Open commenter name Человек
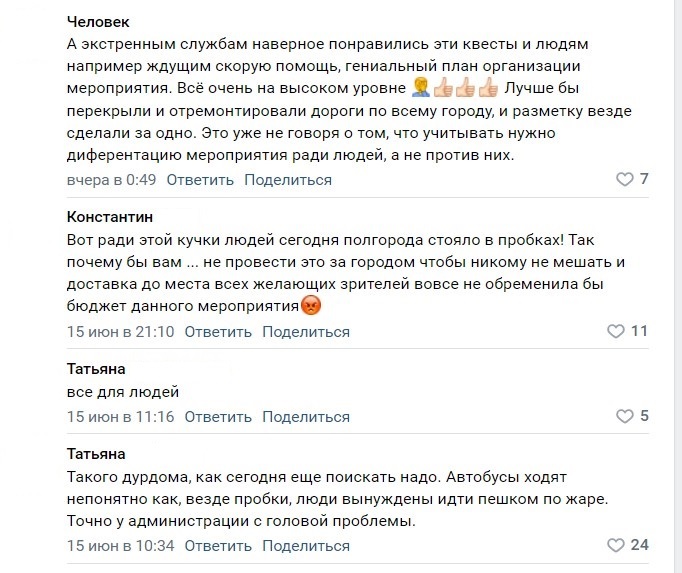 click(x=98, y=22)
